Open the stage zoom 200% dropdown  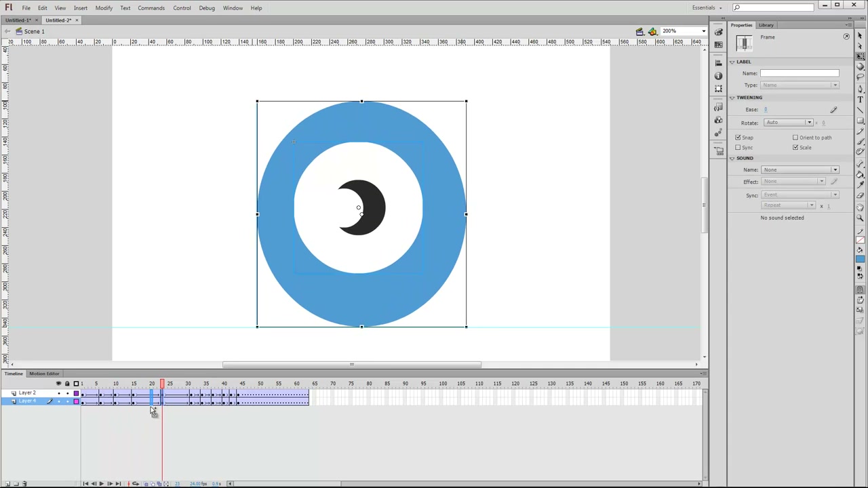tap(684, 31)
